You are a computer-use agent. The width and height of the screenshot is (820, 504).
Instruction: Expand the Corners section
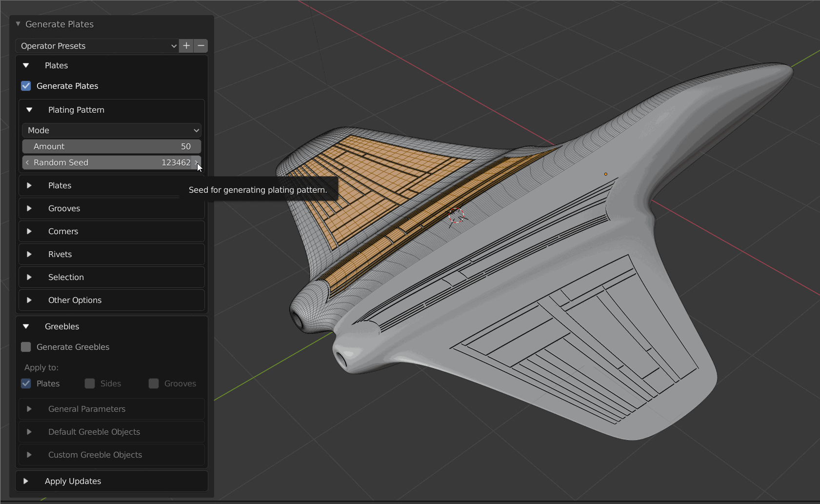click(29, 231)
